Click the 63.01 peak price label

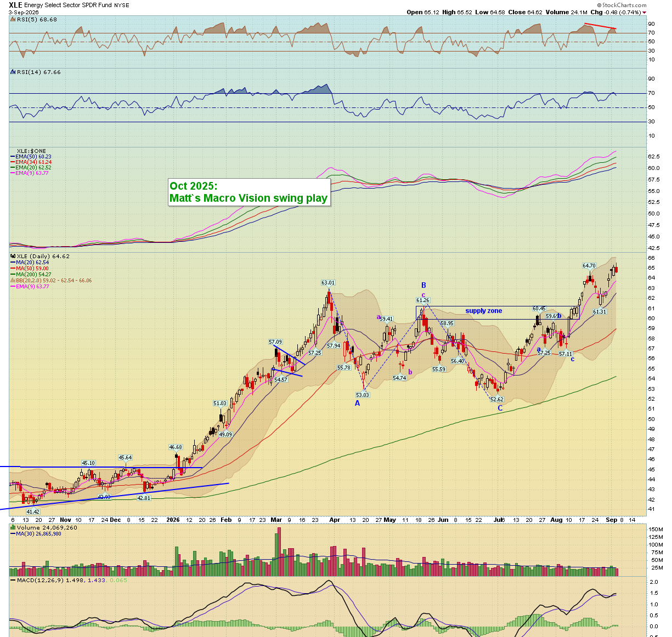pos(328,283)
